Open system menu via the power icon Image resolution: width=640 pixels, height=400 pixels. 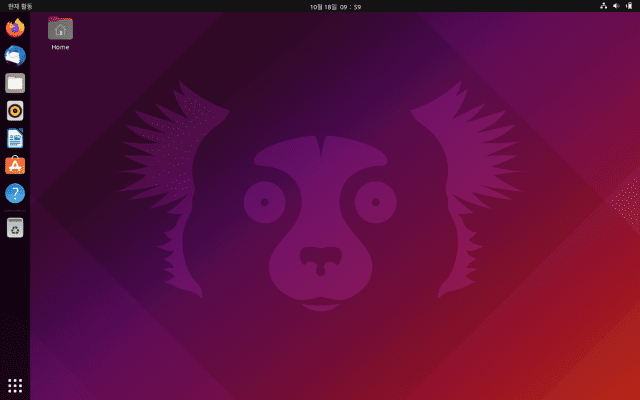629,6
